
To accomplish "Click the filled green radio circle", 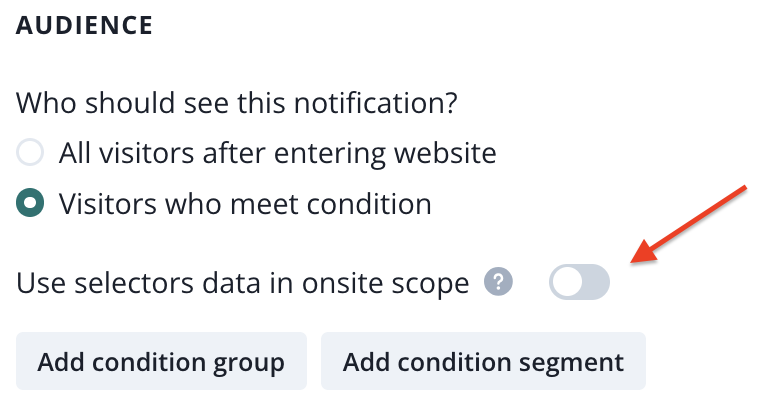I will coord(31,203).
